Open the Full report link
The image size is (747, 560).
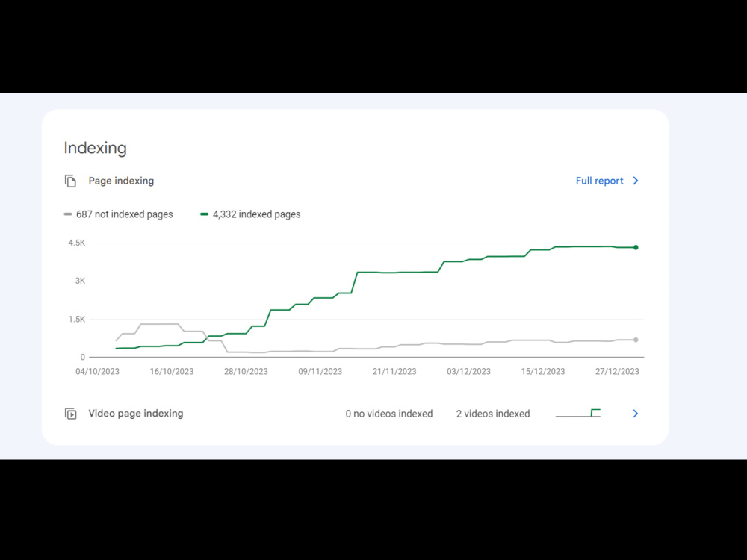tap(599, 181)
